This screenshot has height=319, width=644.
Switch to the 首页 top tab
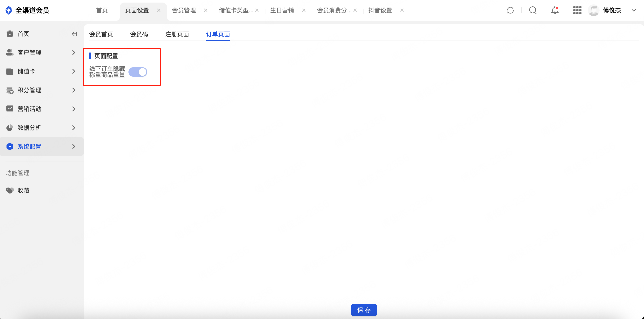tap(102, 10)
